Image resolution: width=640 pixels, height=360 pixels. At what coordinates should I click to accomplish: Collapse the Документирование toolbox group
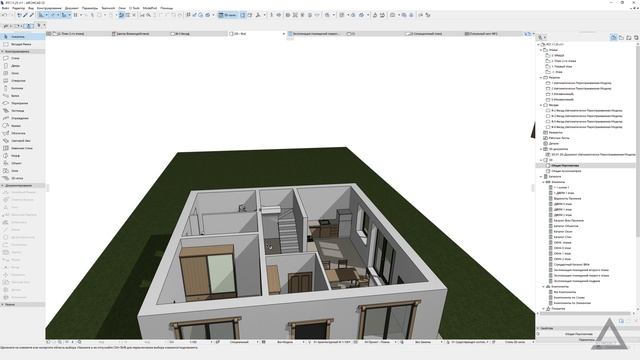(x=2, y=185)
